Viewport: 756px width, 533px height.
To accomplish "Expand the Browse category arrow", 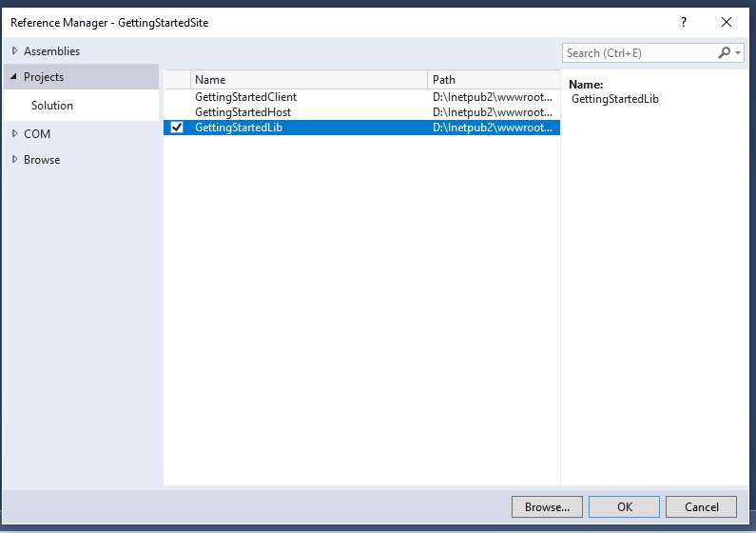I will [x=14, y=160].
